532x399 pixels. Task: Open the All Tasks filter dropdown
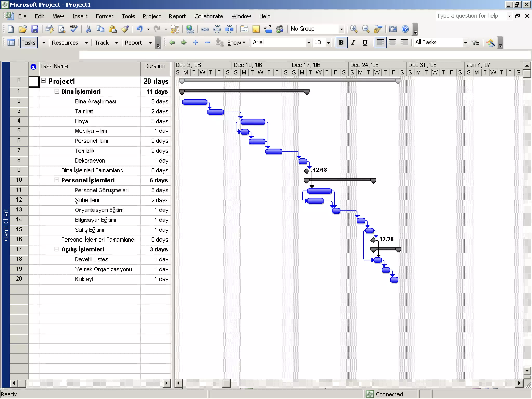tap(465, 43)
